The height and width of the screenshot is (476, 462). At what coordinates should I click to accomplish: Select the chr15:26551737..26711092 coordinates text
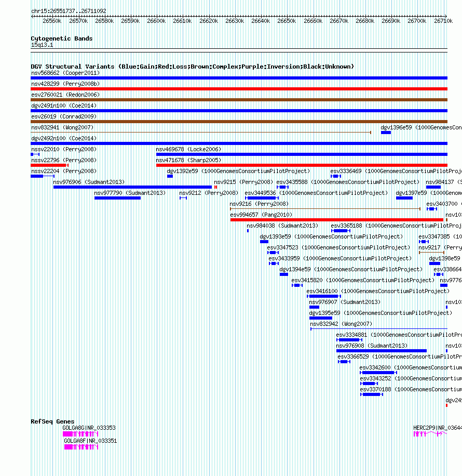pos(69,11)
